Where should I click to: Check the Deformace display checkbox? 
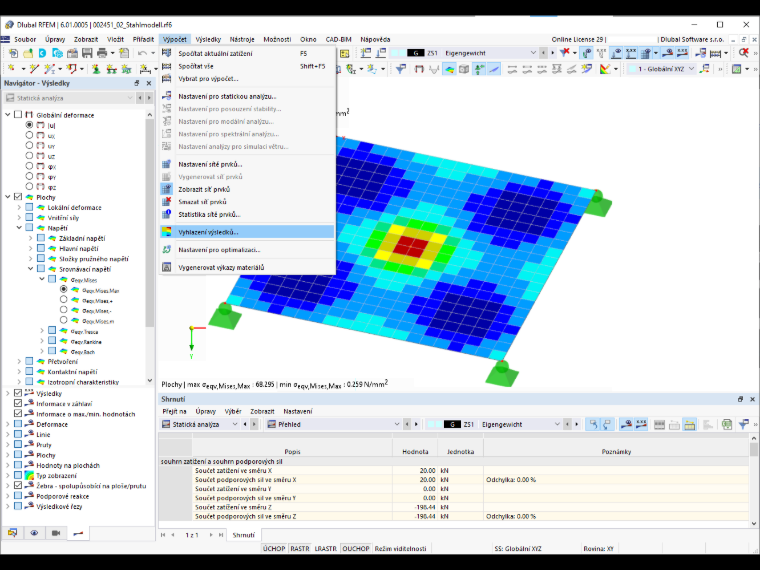[x=18, y=424]
